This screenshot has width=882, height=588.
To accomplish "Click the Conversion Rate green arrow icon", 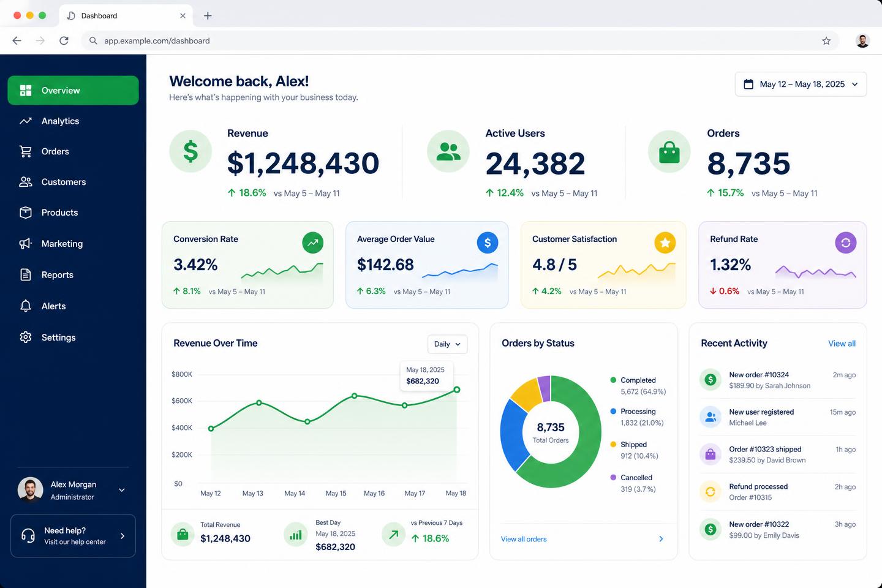I will click(313, 243).
